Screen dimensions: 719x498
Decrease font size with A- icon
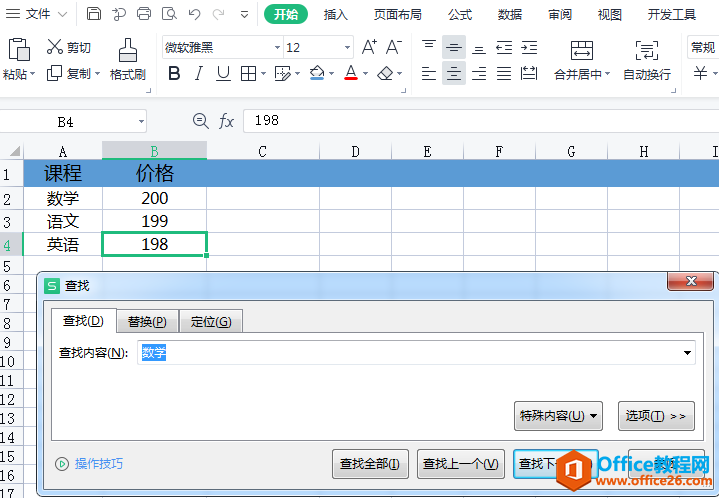point(393,47)
